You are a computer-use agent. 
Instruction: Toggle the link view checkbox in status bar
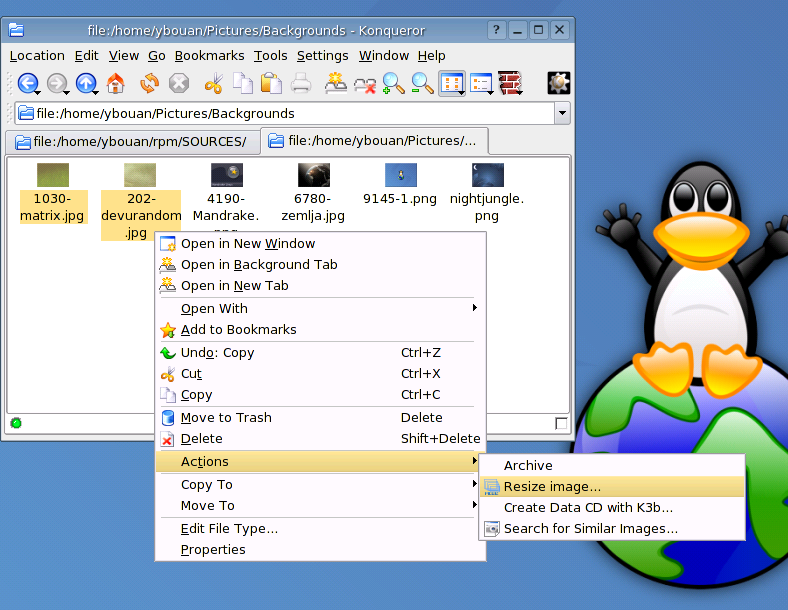point(561,423)
